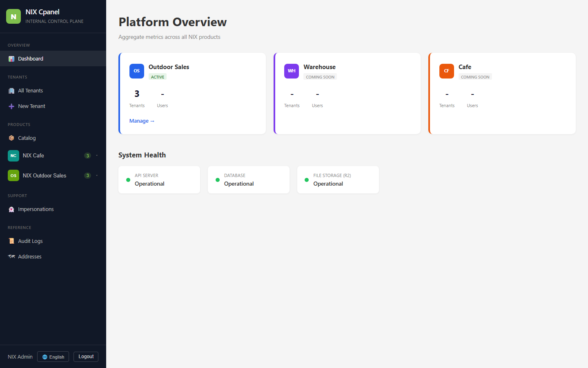
Task: Select NIX Cafe product in sidebar
Action: coord(53,156)
